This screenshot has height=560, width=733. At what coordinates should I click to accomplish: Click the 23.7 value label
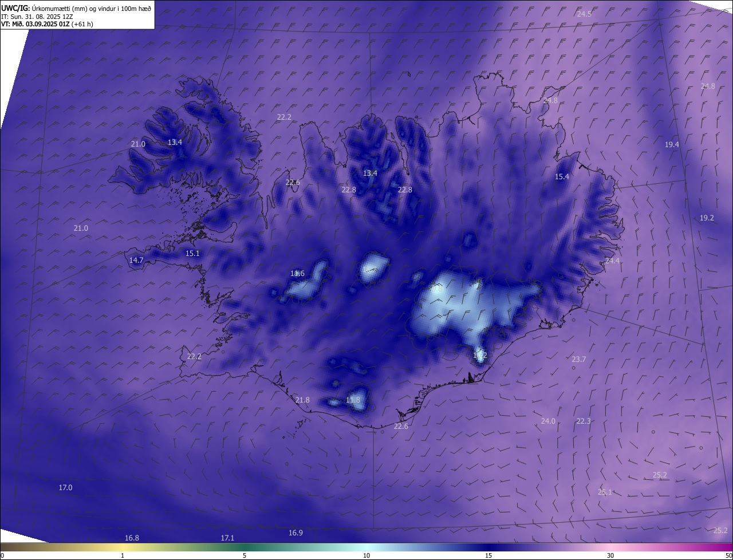[x=578, y=360]
